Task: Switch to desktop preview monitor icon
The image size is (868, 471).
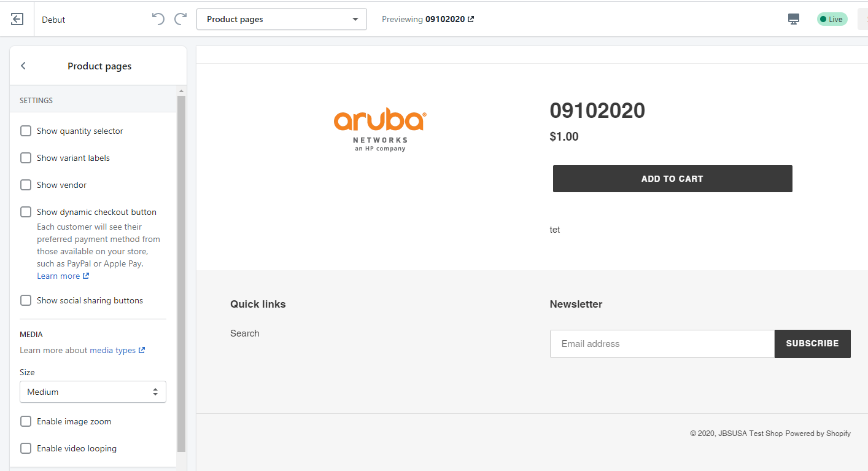Action: (x=794, y=19)
